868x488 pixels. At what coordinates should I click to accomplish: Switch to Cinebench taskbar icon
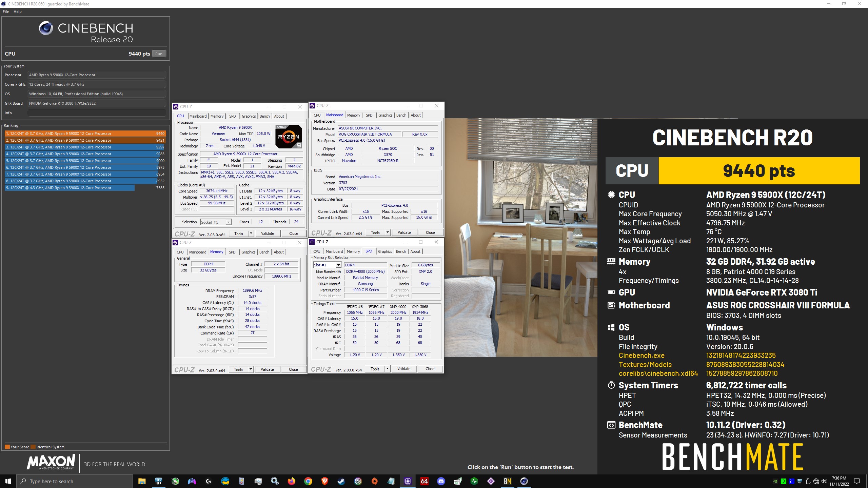pos(524,481)
